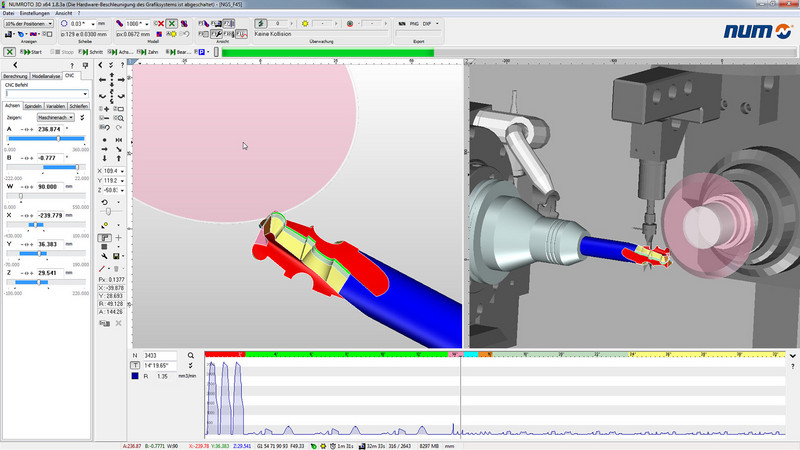Select the Spindeln tab

tap(33, 105)
